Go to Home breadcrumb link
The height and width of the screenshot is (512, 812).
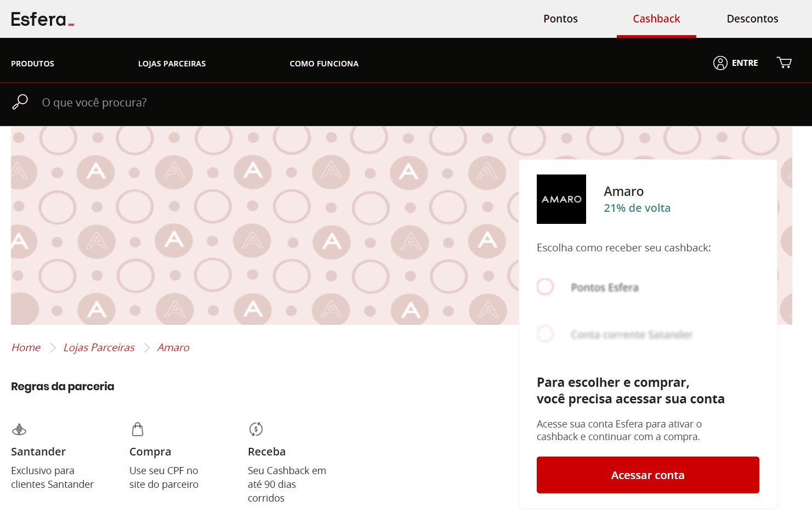coord(26,347)
